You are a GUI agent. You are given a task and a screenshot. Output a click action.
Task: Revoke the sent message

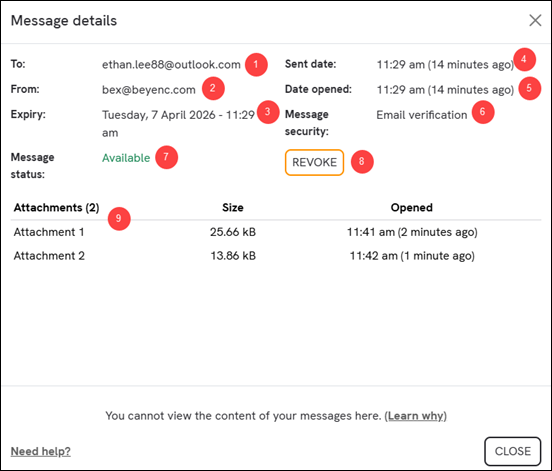click(x=314, y=162)
